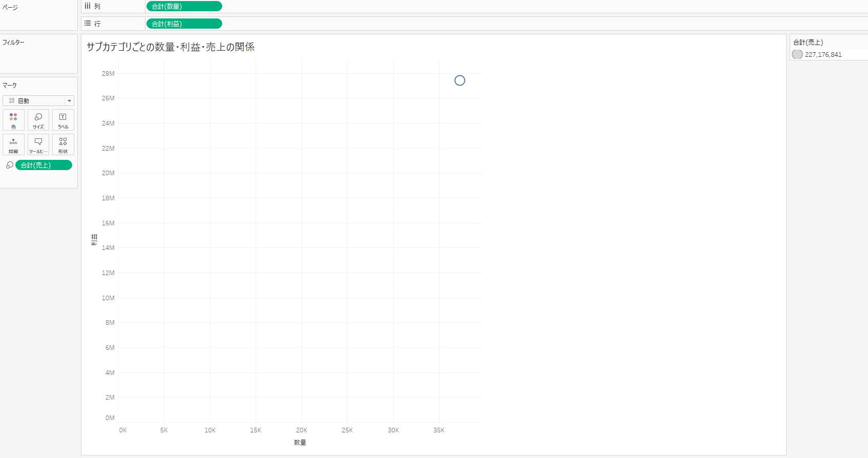The image size is (868, 458).
Task: Click the legend circle for 227,176,841
Action: point(797,54)
